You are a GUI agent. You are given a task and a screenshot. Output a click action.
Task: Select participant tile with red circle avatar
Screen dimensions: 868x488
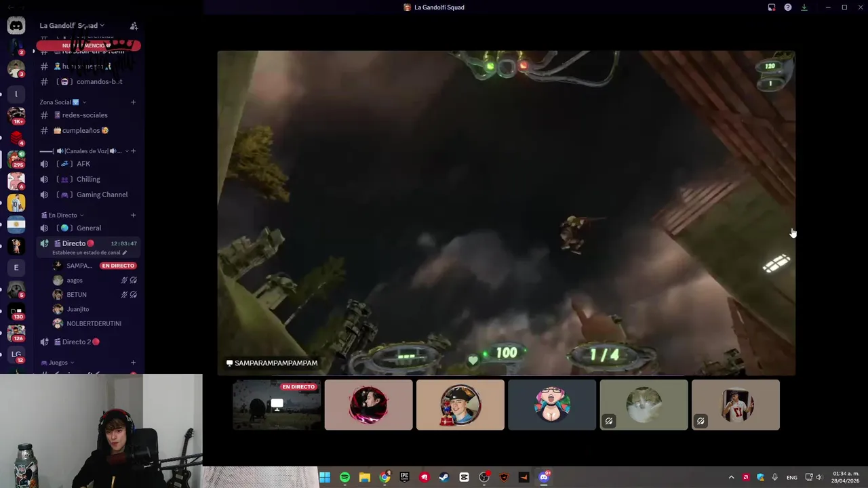(368, 405)
